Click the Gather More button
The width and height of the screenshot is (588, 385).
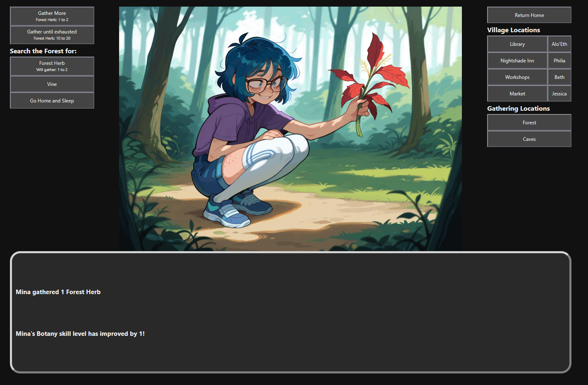tap(52, 16)
